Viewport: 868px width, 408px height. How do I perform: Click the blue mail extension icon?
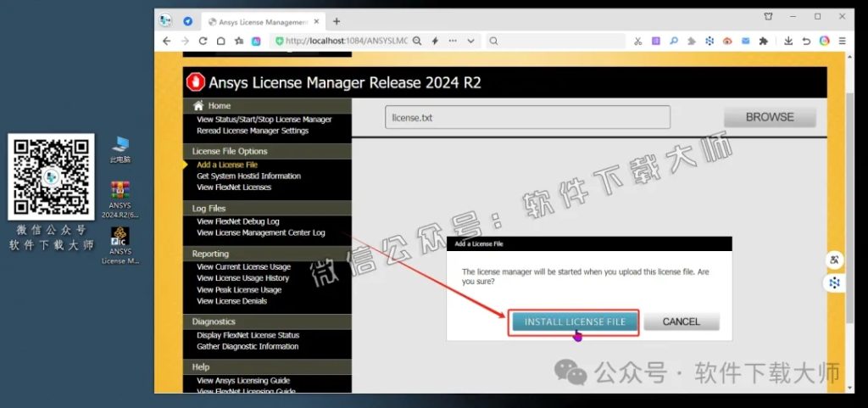point(746,41)
